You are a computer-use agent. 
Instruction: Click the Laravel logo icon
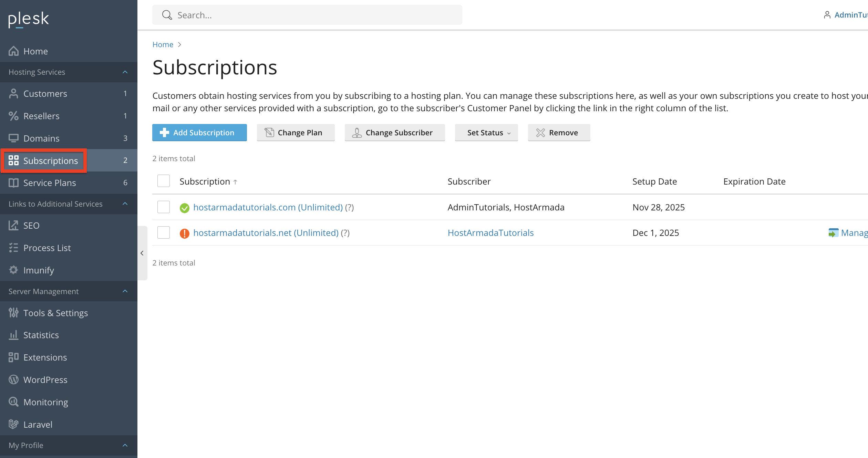pyautogui.click(x=13, y=425)
